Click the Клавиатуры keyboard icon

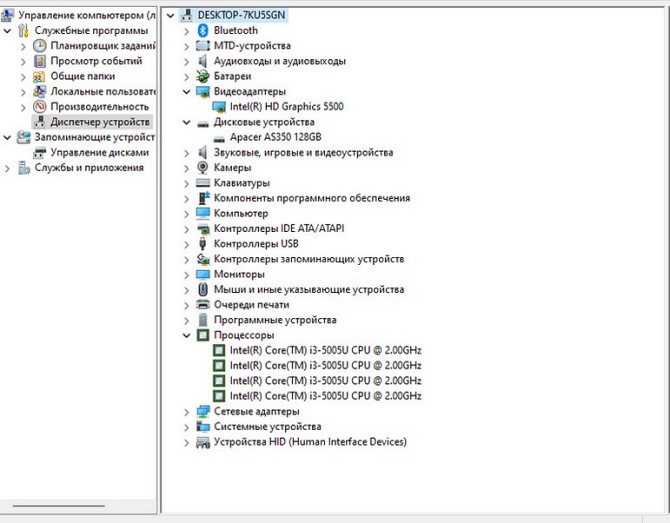tap(203, 183)
